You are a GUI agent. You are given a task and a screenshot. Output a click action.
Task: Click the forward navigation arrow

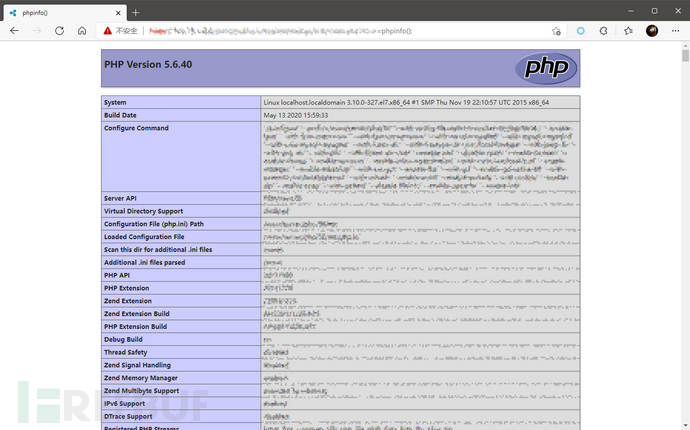point(37,31)
